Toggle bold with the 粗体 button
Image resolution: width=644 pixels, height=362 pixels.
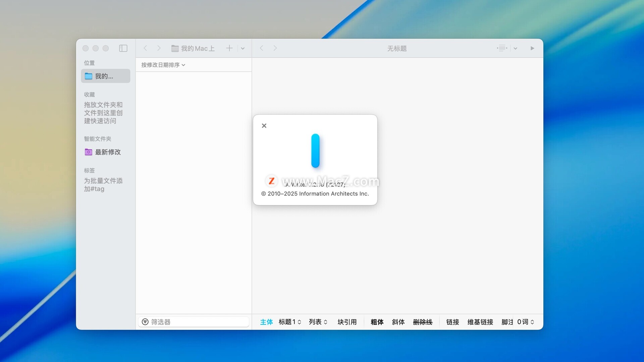[377, 322]
